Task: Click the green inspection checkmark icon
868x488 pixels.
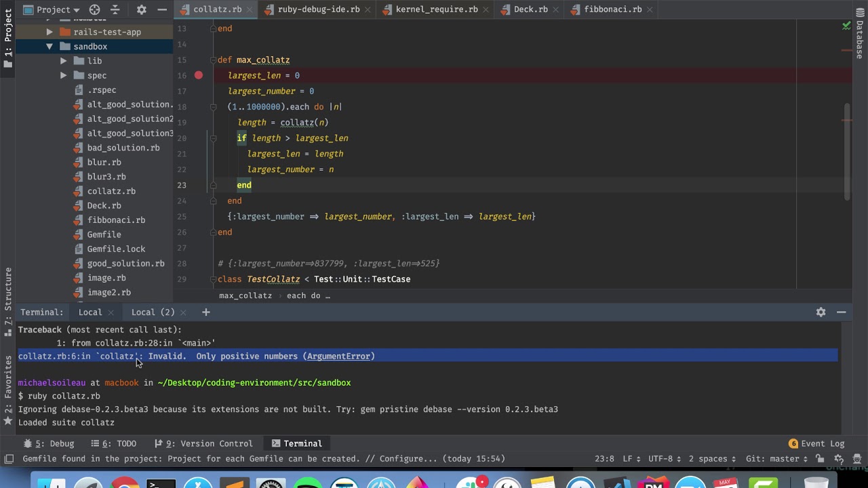Action: (x=846, y=26)
